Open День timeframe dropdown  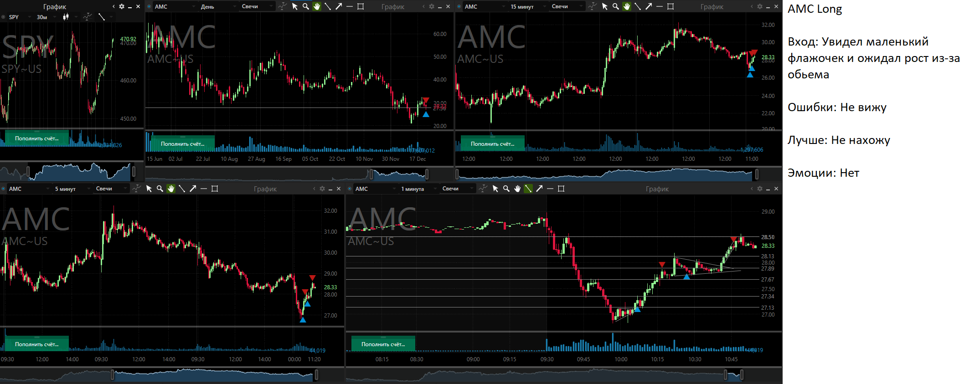[219, 6]
